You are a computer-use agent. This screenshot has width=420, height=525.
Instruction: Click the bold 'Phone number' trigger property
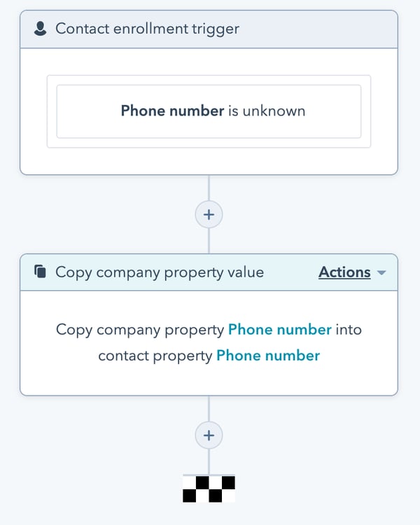(x=172, y=111)
